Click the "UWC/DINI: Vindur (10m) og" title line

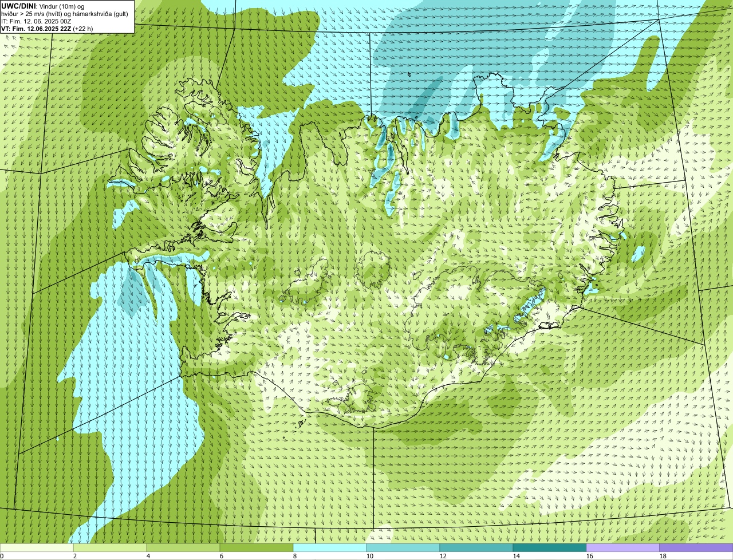(x=43, y=6)
